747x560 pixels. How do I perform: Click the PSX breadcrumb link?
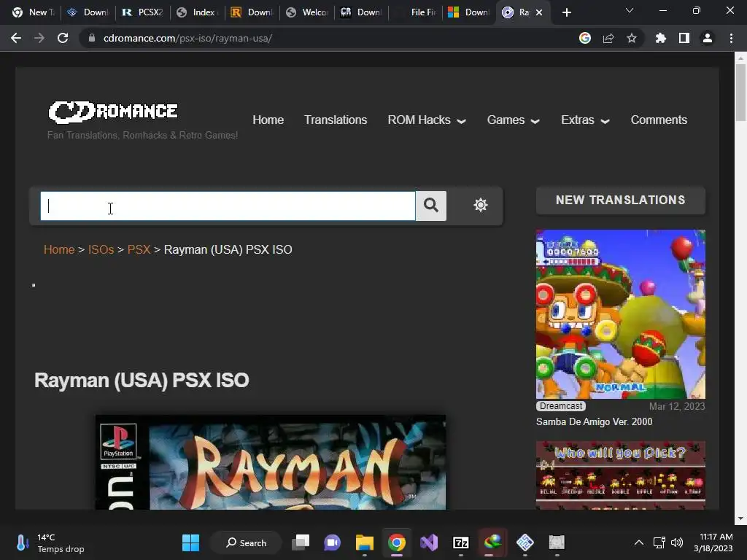click(x=139, y=249)
